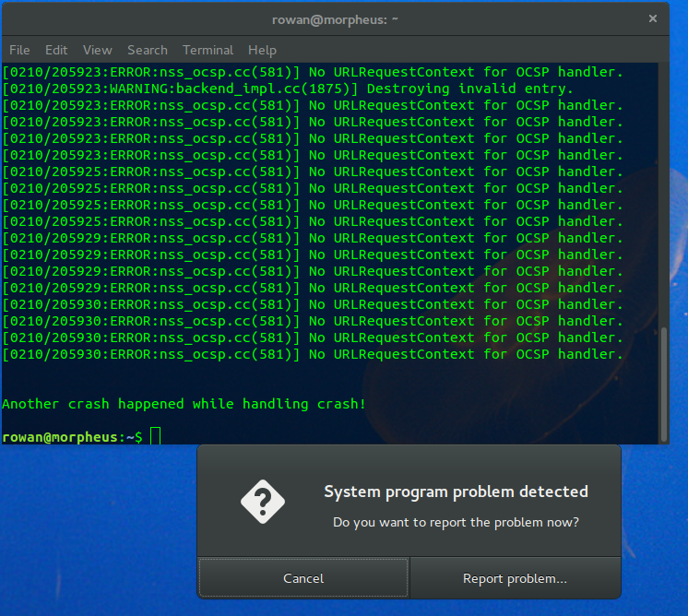This screenshot has height=616, width=688.
Task: Open the Edit menu
Action: [56, 50]
